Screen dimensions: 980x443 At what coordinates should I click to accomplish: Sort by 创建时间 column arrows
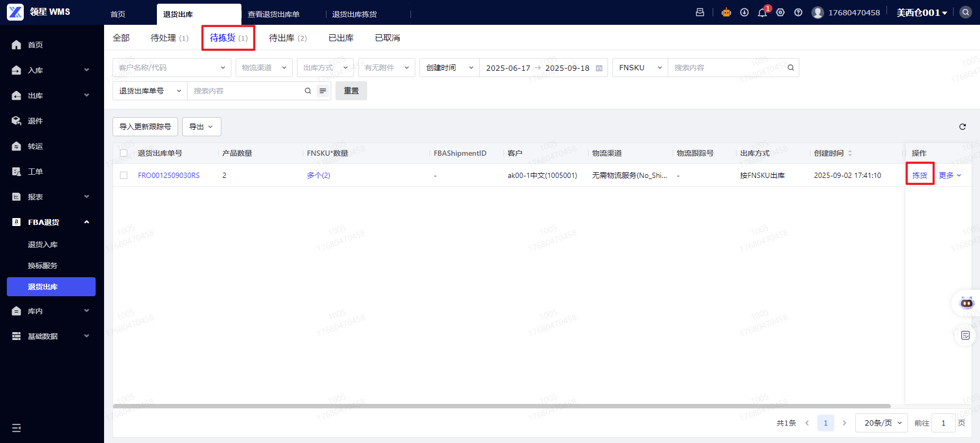pos(850,153)
